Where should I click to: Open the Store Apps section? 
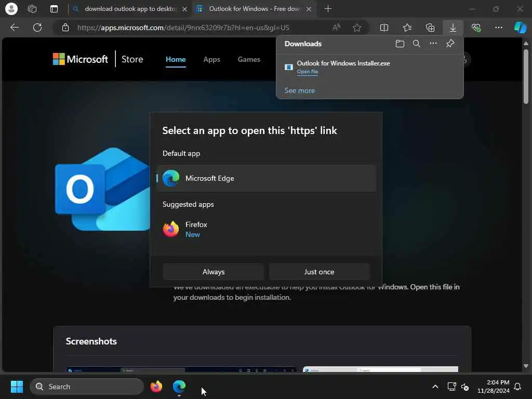click(x=212, y=59)
